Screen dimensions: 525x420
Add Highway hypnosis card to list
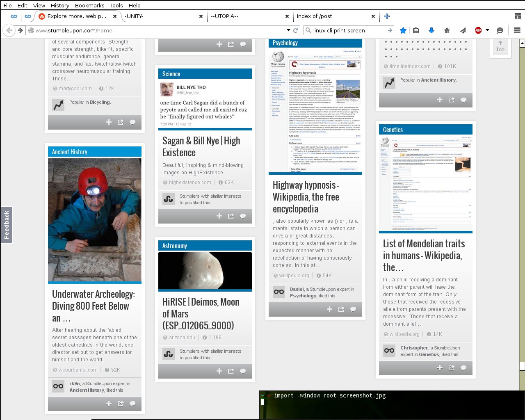pyautogui.click(x=329, y=309)
